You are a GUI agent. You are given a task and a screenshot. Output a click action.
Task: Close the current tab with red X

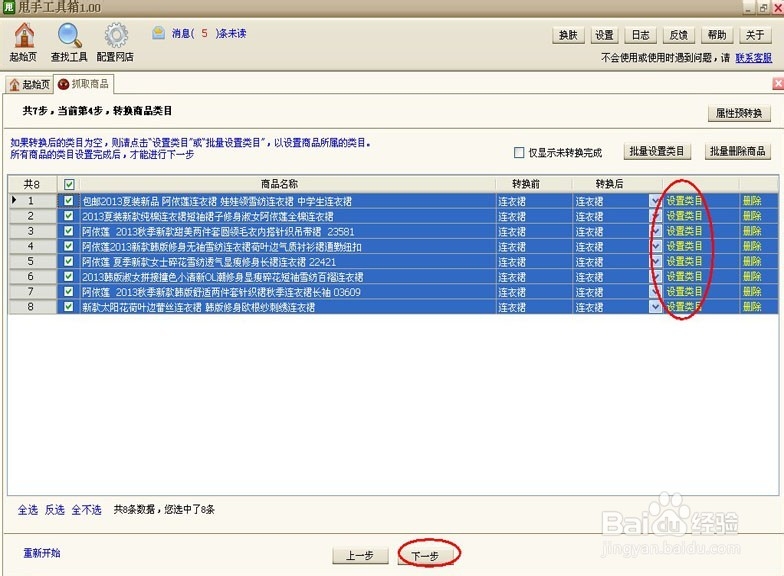pos(778,84)
